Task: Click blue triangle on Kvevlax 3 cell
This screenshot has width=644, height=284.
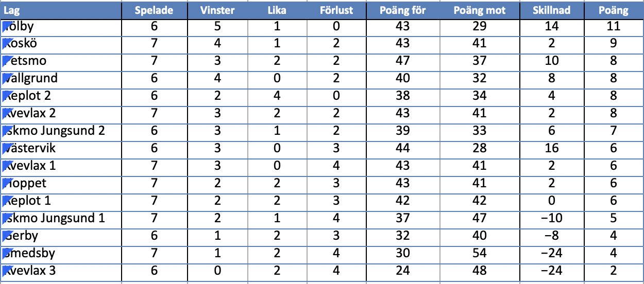Action: point(7,271)
